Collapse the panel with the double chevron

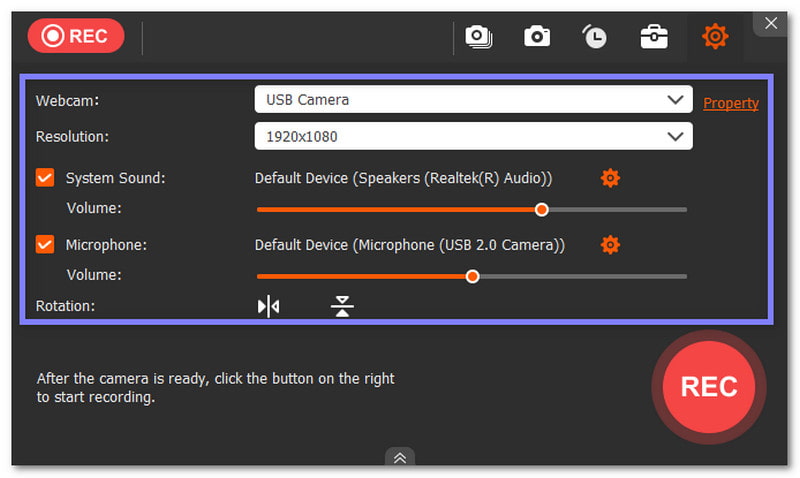coord(399,458)
